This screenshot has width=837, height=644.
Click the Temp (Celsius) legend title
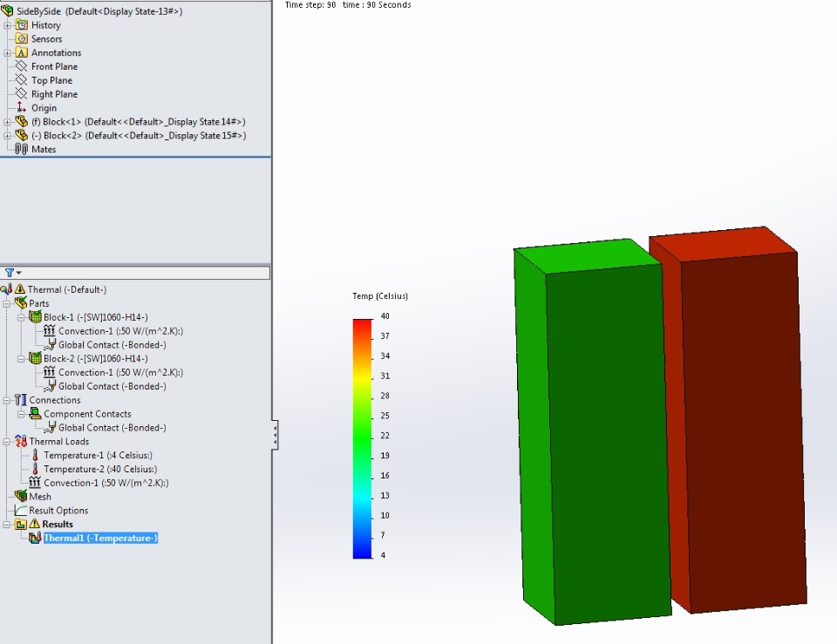point(380,295)
